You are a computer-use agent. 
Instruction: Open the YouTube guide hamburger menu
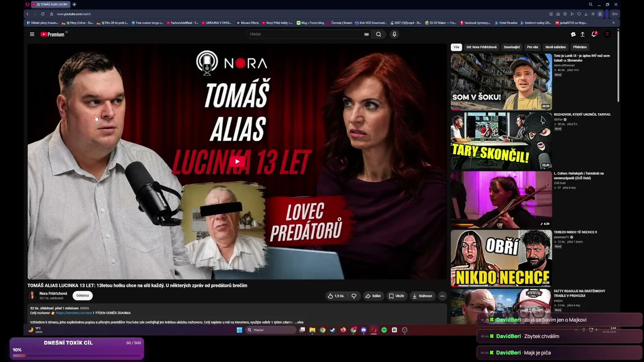pos(32,34)
